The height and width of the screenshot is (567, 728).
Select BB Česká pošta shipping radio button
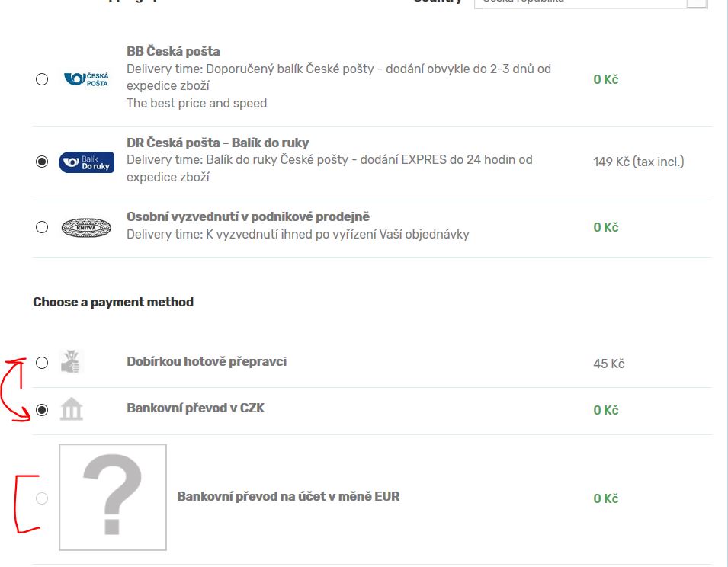click(x=42, y=79)
